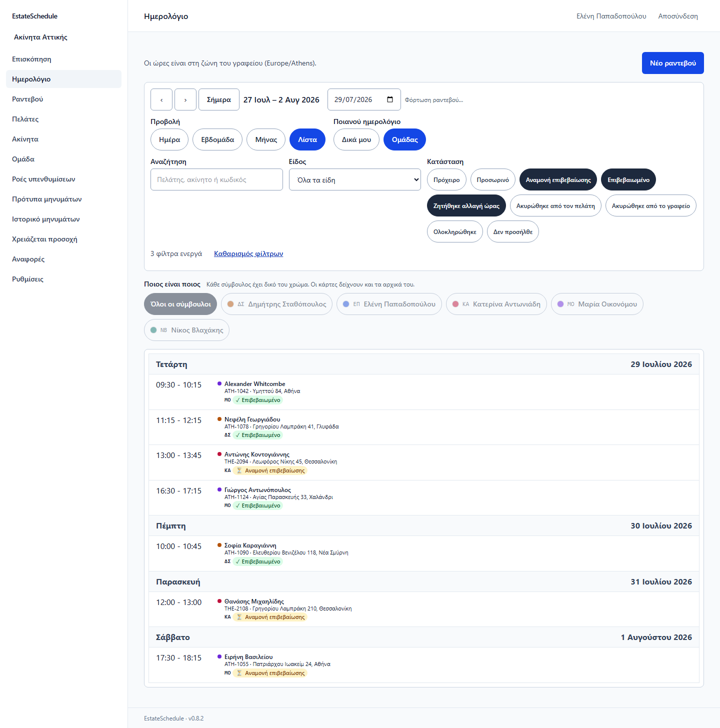Click the hourglass badge on Αντώνης Κοντογιάννης appointment
Viewport: 720px width, 728px height.
point(270,470)
